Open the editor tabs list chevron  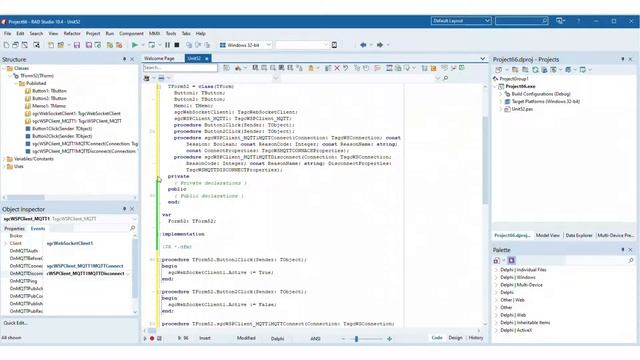pos(482,59)
